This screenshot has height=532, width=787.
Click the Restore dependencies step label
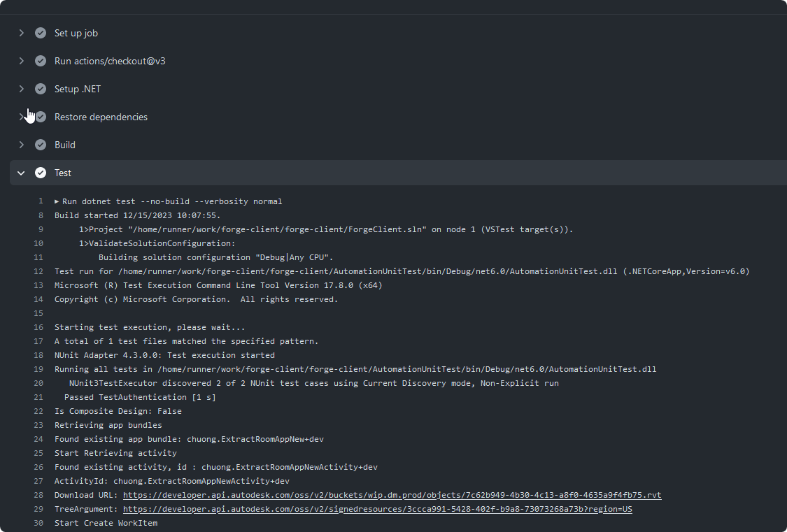tap(101, 117)
